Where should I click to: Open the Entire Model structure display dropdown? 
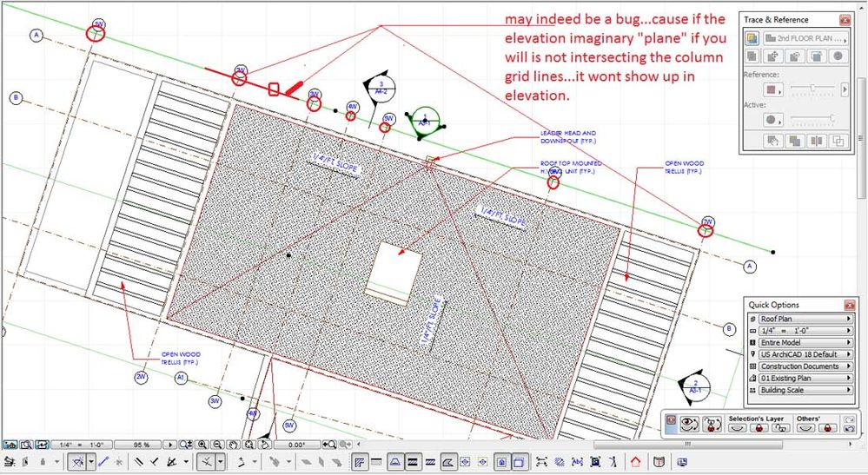[x=805, y=343]
